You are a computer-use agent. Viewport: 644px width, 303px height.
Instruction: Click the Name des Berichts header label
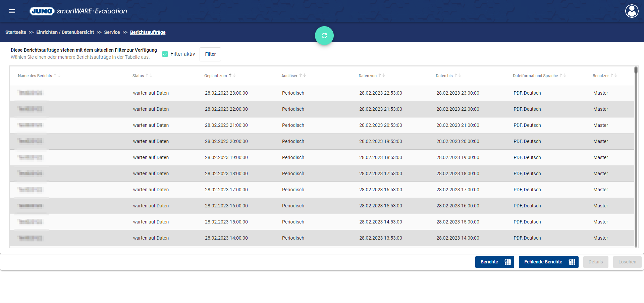pos(35,76)
